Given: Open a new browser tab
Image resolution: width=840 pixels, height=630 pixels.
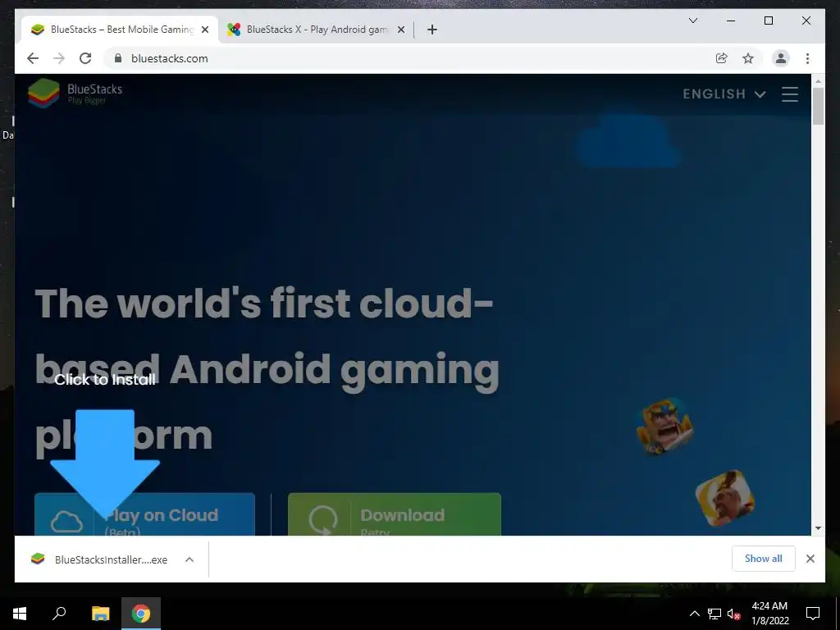Looking at the screenshot, I should point(432,30).
